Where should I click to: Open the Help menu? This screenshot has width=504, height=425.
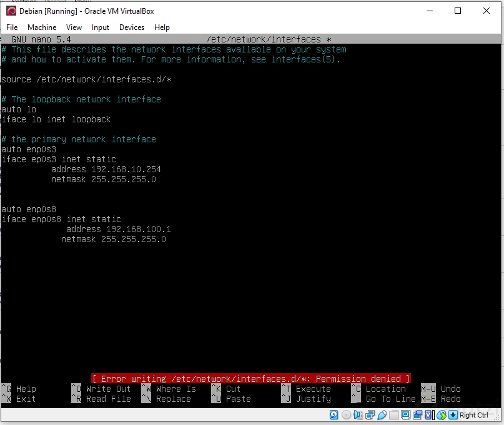tap(162, 27)
